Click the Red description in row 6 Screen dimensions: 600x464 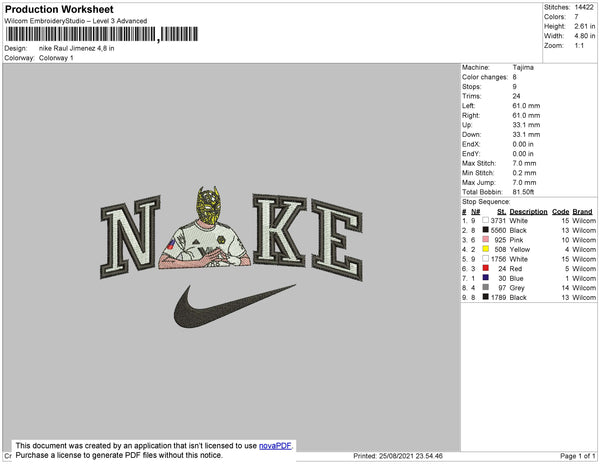(515, 269)
